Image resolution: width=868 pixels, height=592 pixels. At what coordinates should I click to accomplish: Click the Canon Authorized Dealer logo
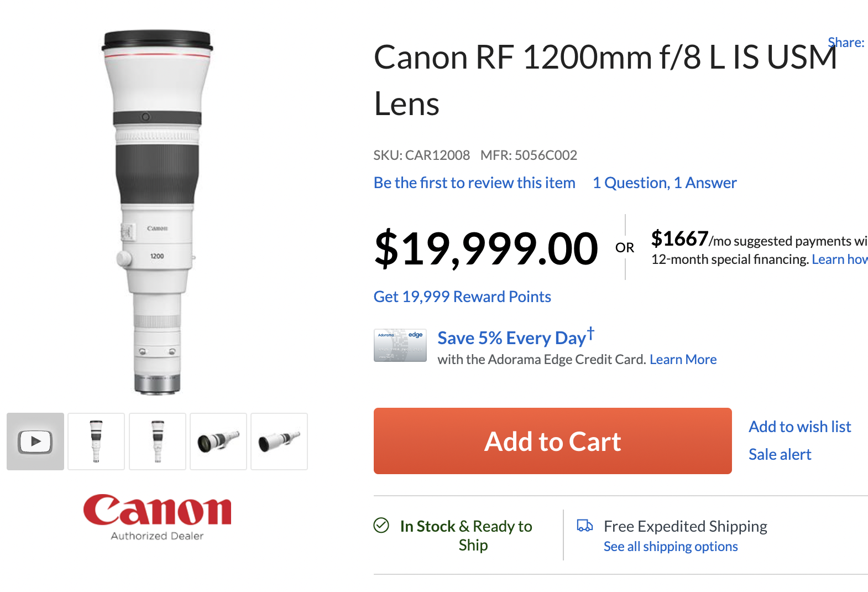[x=158, y=517]
